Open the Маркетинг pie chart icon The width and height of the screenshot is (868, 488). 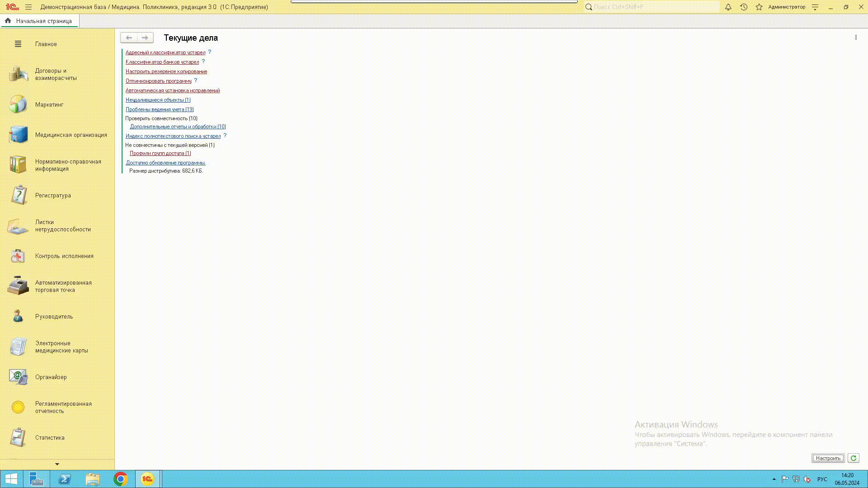point(18,104)
